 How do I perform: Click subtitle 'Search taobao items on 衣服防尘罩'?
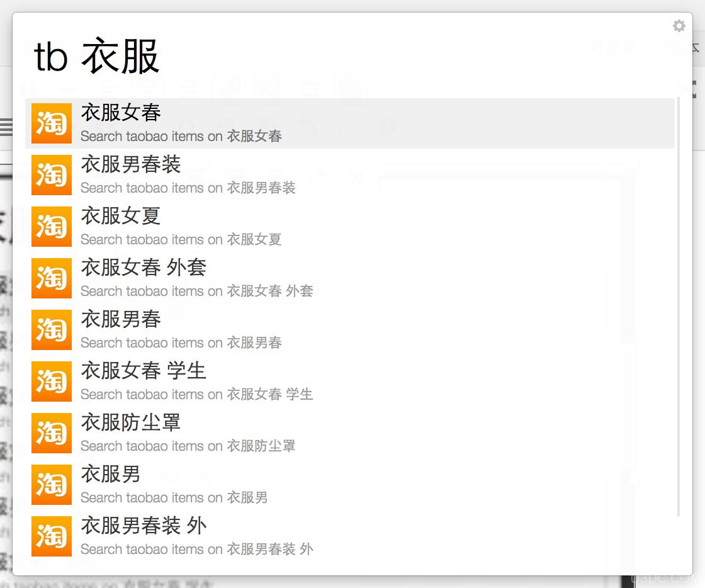[x=188, y=446]
